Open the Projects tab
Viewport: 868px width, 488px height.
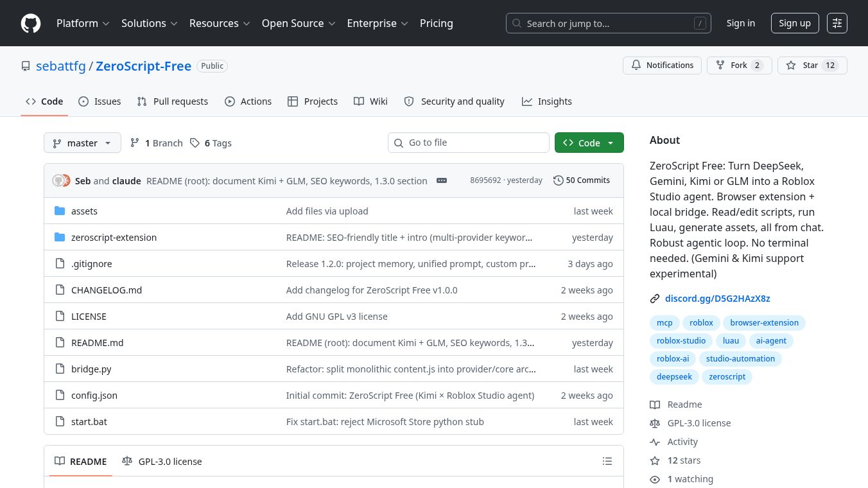click(313, 101)
